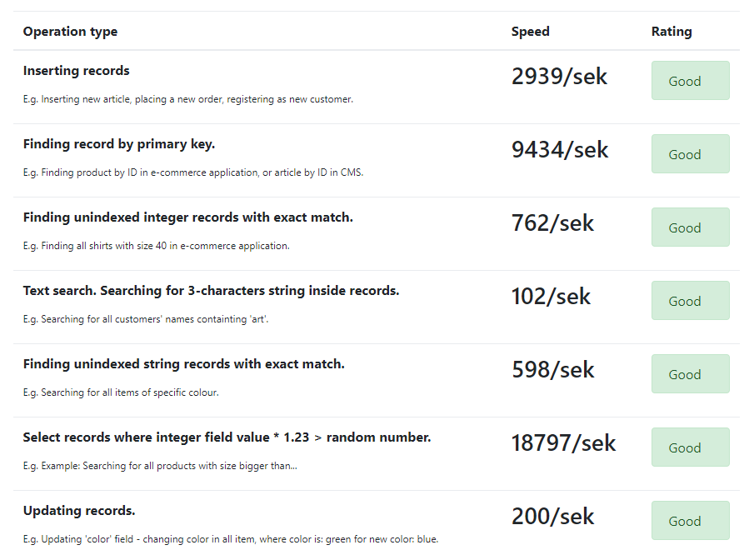Click the Good rating for Inserting records
The image size is (749, 560).
[690, 80]
